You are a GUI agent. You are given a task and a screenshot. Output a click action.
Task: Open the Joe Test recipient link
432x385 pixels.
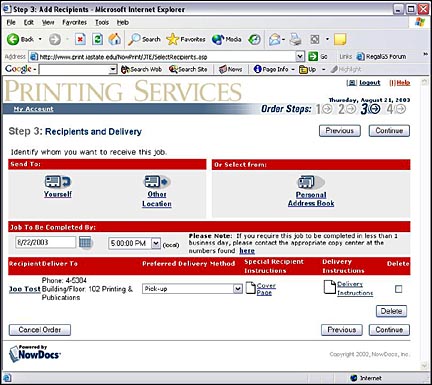tap(25, 289)
